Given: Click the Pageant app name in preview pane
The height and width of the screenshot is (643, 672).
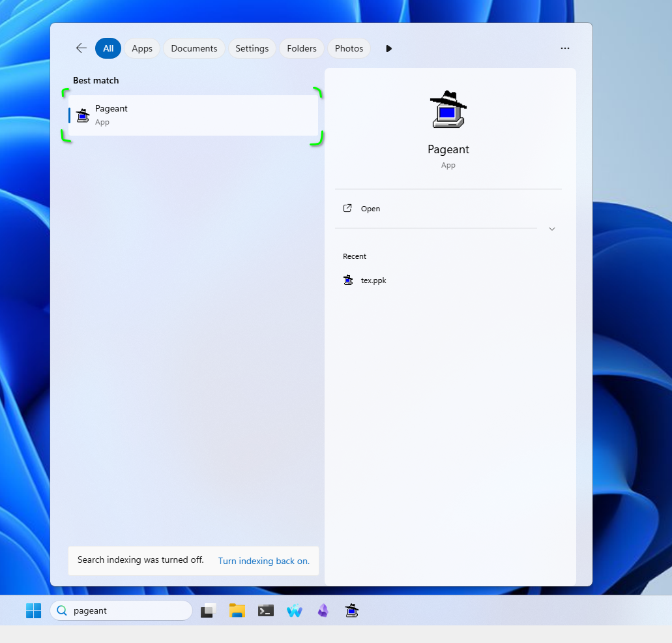Looking at the screenshot, I should click(x=448, y=149).
